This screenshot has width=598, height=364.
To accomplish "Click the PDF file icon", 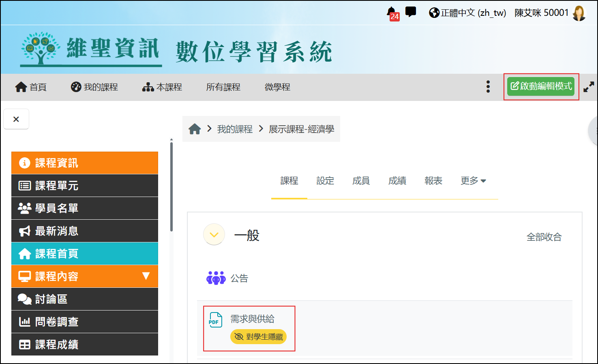I will (215, 320).
